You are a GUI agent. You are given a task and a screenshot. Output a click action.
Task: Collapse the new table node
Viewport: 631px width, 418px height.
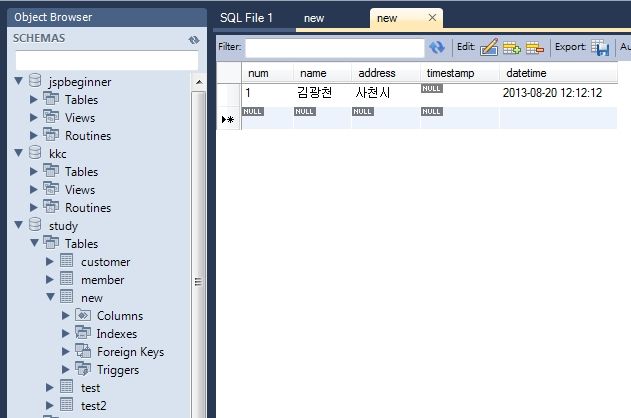coord(51,297)
